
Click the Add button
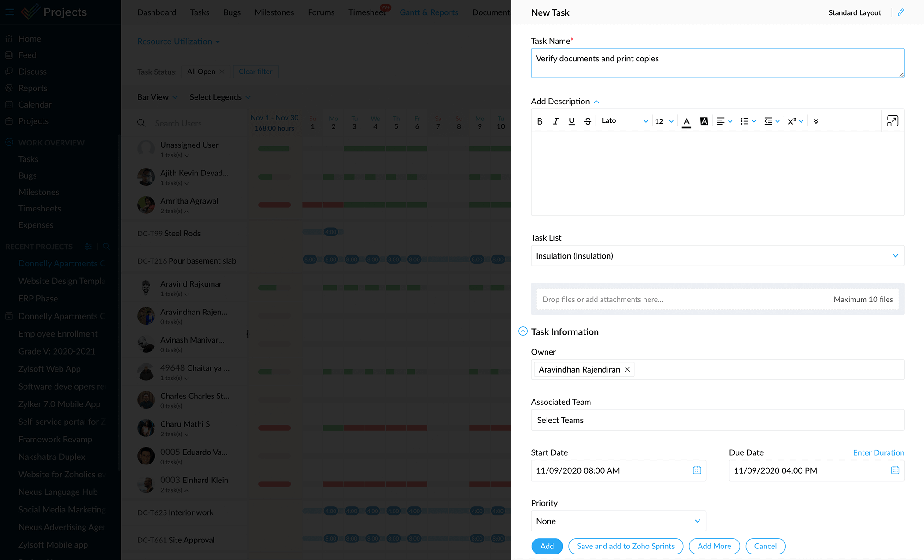click(x=547, y=546)
